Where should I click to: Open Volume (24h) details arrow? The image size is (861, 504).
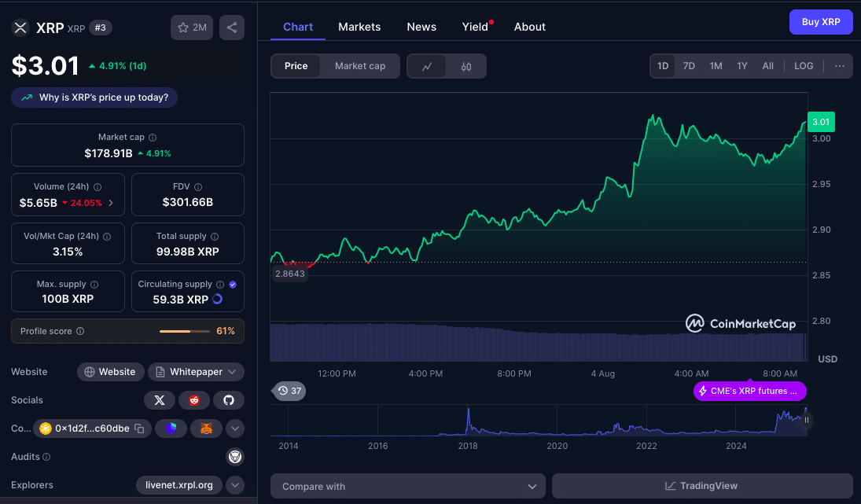(x=111, y=203)
